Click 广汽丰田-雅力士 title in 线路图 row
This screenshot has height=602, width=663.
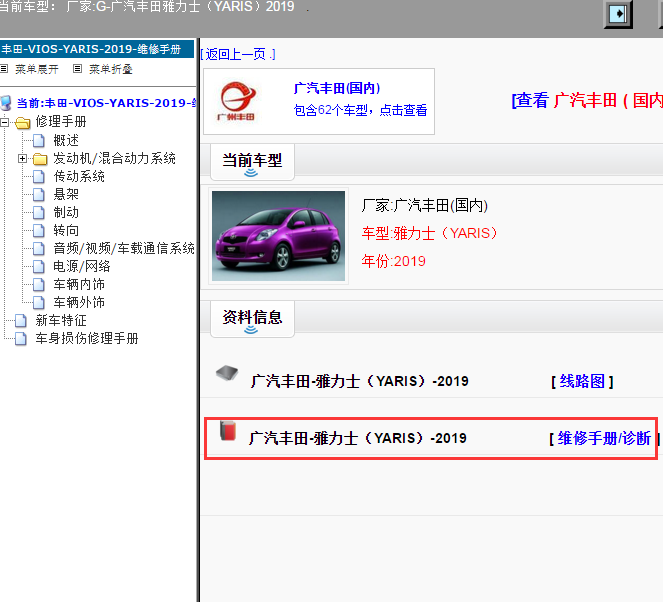pyautogui.click(x=359, y=381)
